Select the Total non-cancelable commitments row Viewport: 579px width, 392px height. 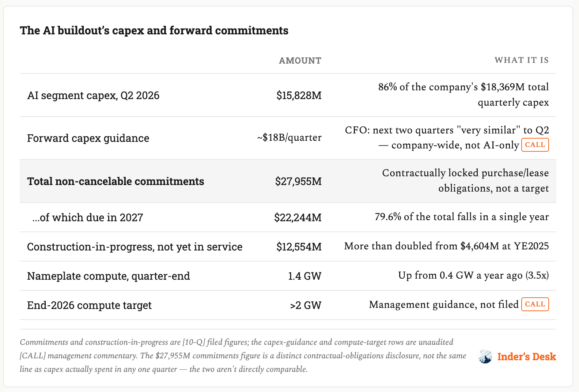pos(288,181)
